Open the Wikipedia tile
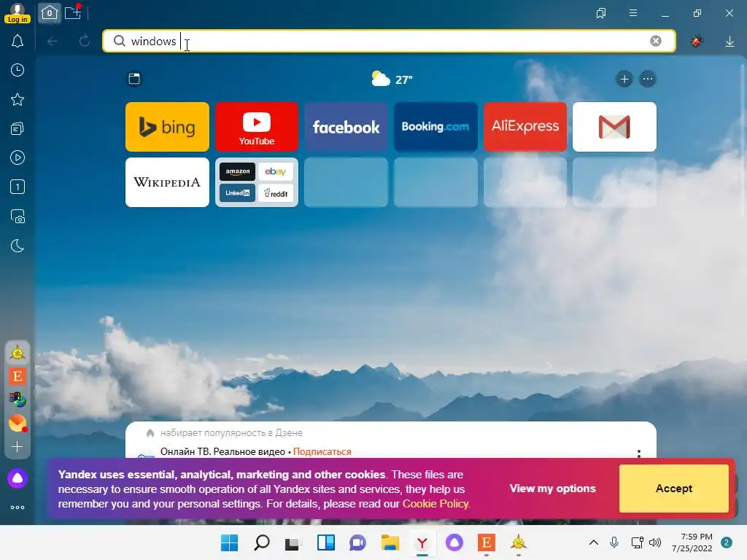Screen dimensions: 747x560 (x=167, y=182)
